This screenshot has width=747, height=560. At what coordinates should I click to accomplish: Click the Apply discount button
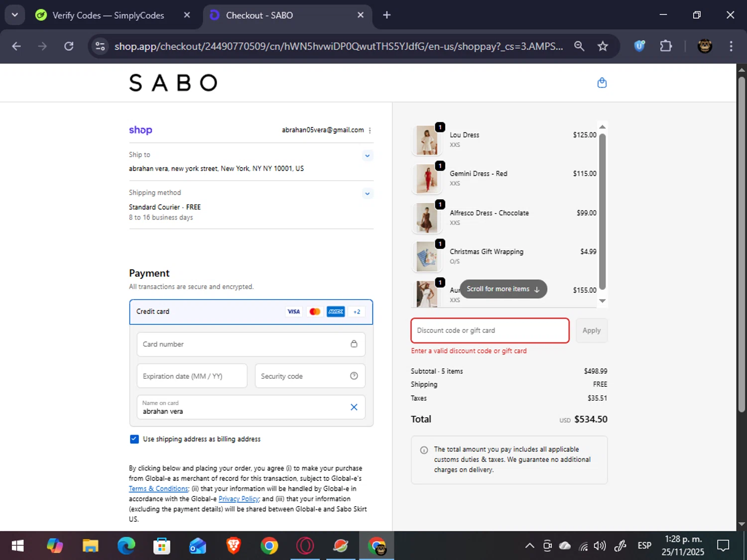pos(592,331)
